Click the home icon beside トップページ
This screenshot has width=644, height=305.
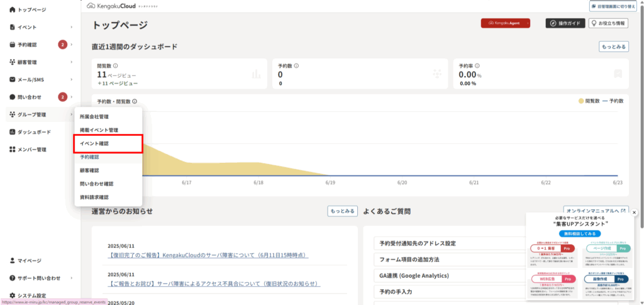pyautogui.click(x=13, y=11)
